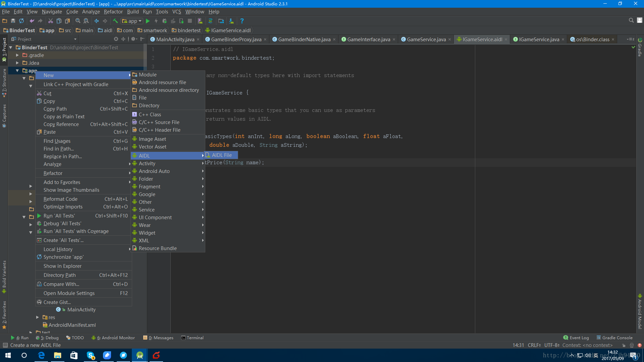The width and height of the screenshot is (644, 362).
Task: Open the Build Variants side panel
Action: (4, 277)
